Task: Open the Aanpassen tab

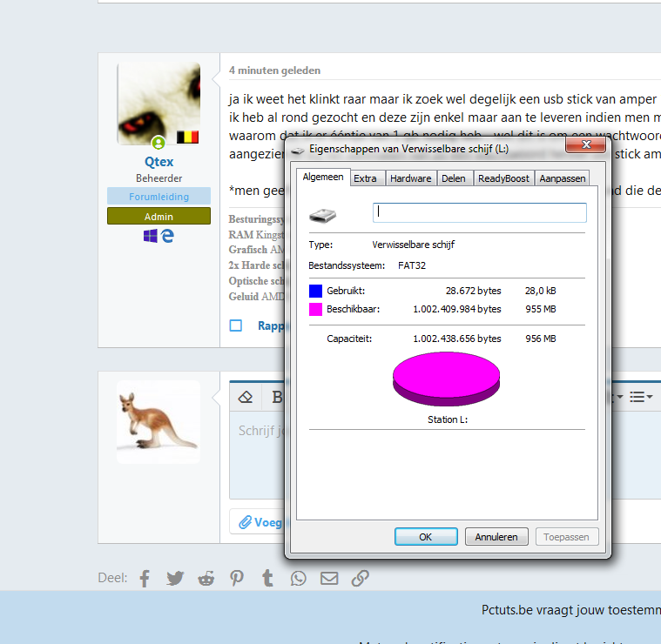Action: point(563,178)
